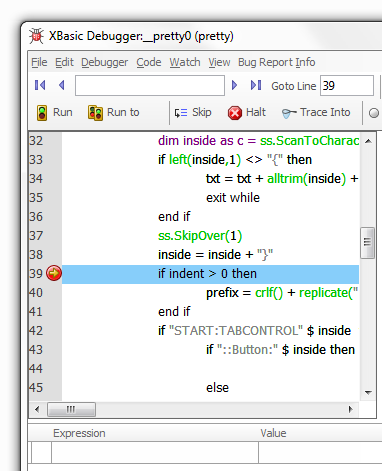Screen dimensions: 382x471
Task: Open the Debugger menu
Action: [104, 62]
